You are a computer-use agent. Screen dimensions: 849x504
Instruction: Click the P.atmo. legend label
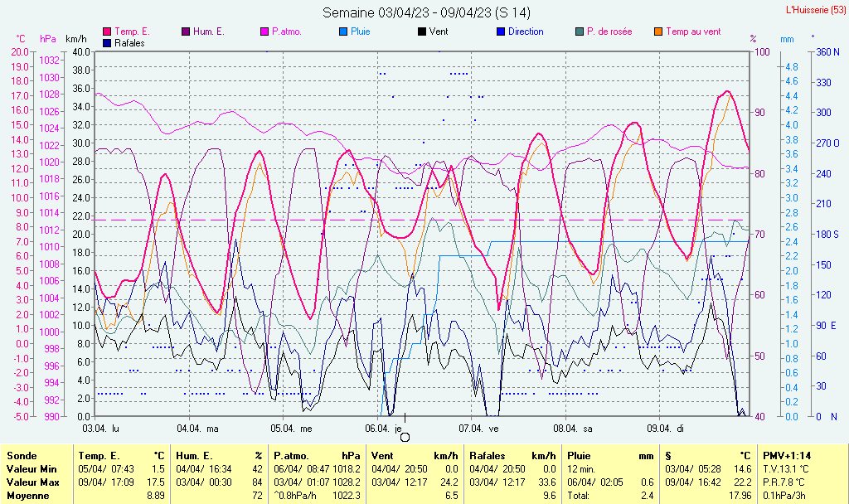pyautogui.click(x=287, y=31)
